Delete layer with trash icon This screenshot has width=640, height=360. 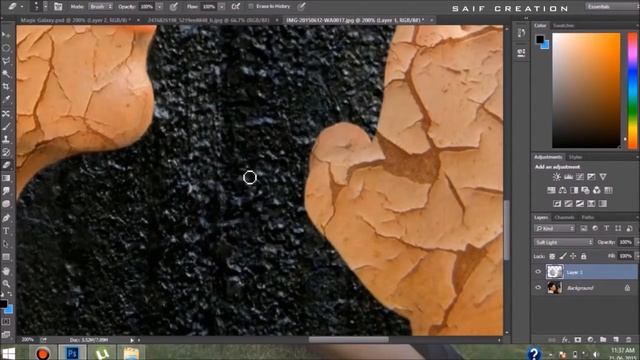point(629,340)
